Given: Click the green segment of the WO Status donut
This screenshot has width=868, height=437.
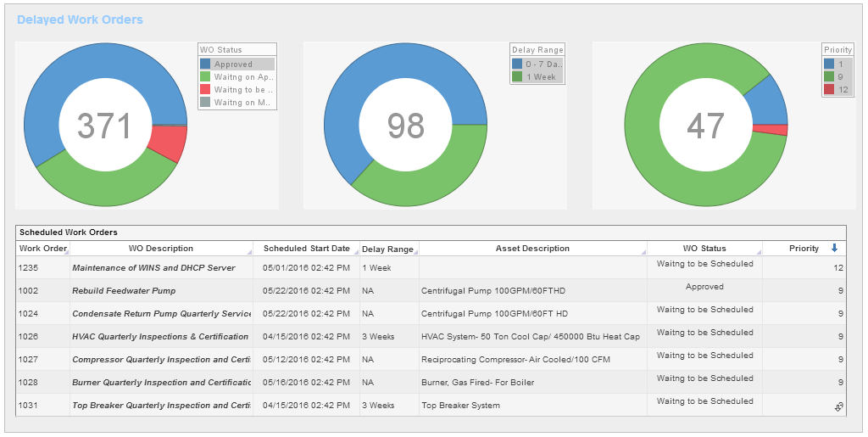Looking at the screenshot, I should (108, 188).
